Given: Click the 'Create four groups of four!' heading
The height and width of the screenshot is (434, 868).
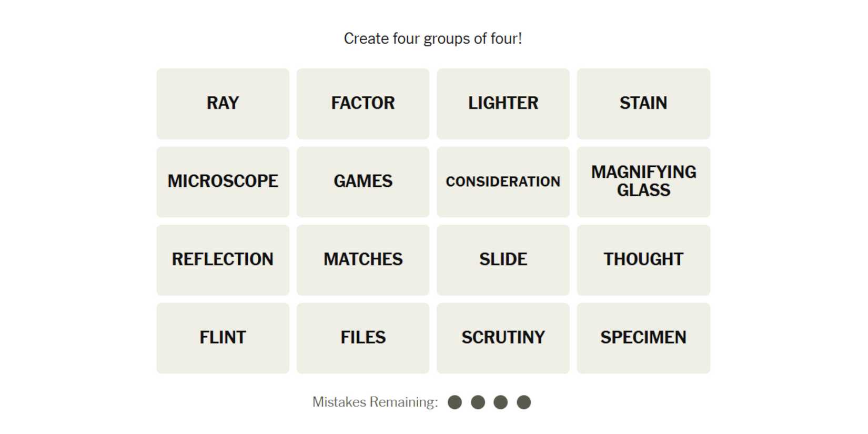Looking at the screenshot, I should [433, 39].
